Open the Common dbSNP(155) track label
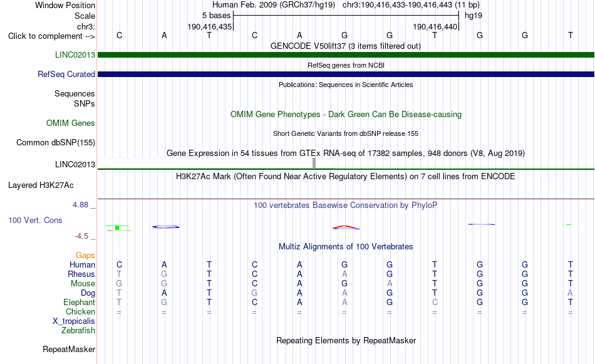Image resolution: width=595 pixels, height=364 pixels. [55, 143]
